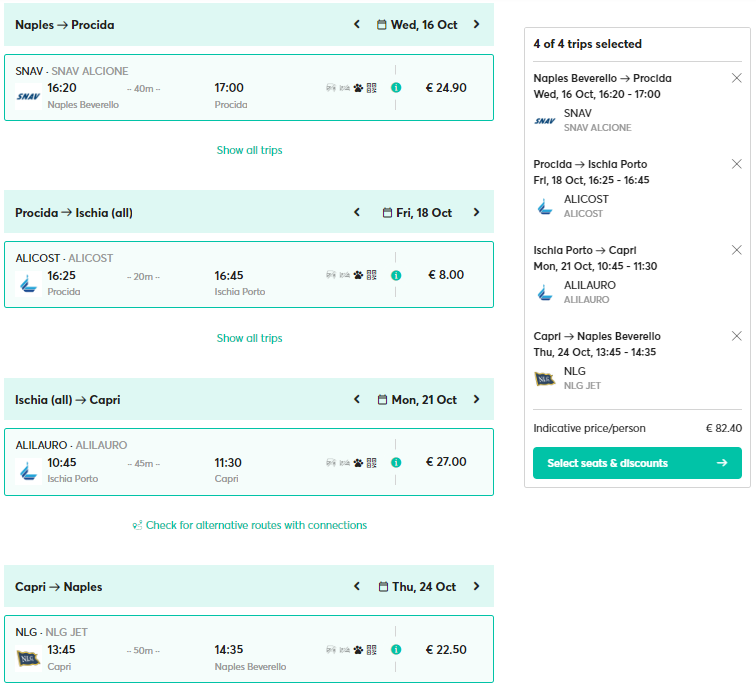Open info for the SNAV 16:20 trip
The width and height of the screenshot is (756, 687).
click(396, 88)
